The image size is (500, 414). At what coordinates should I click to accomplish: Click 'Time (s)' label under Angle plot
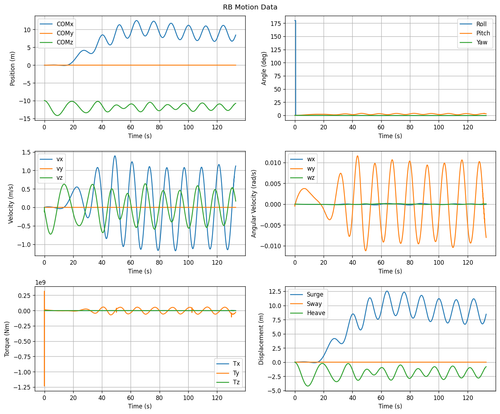390,136
